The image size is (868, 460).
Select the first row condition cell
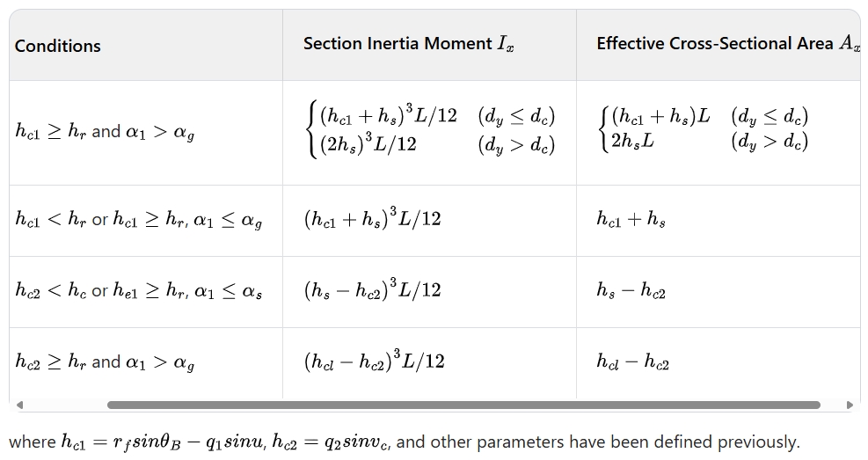point(146,133)
